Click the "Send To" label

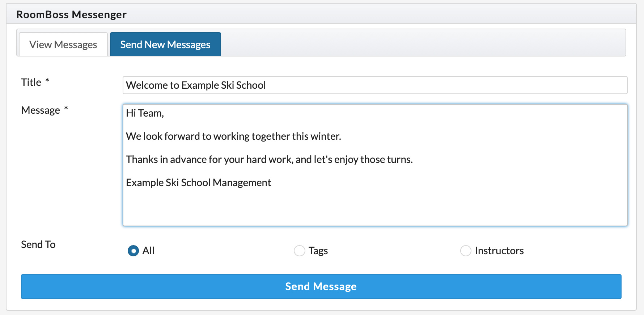(38, 245)
